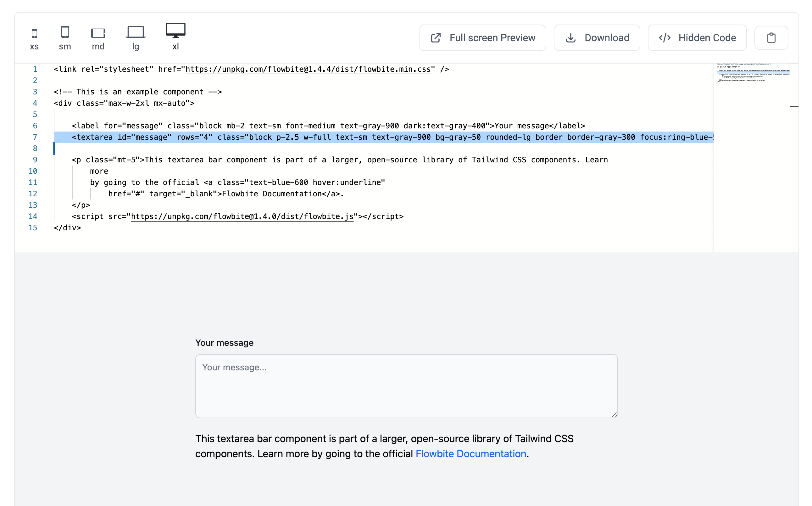Image resolution: width=812 pixels, height=506 pixels.
Task: Click line number 14 in the gutter
Action: (x=33, y=216)
